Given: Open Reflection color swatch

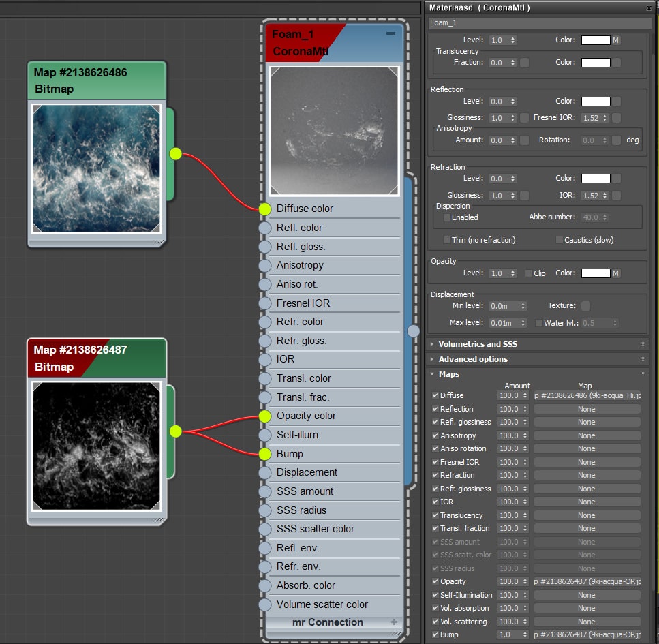Looking at the screenshot, I should pyautogui.click(x=596, y=102).
